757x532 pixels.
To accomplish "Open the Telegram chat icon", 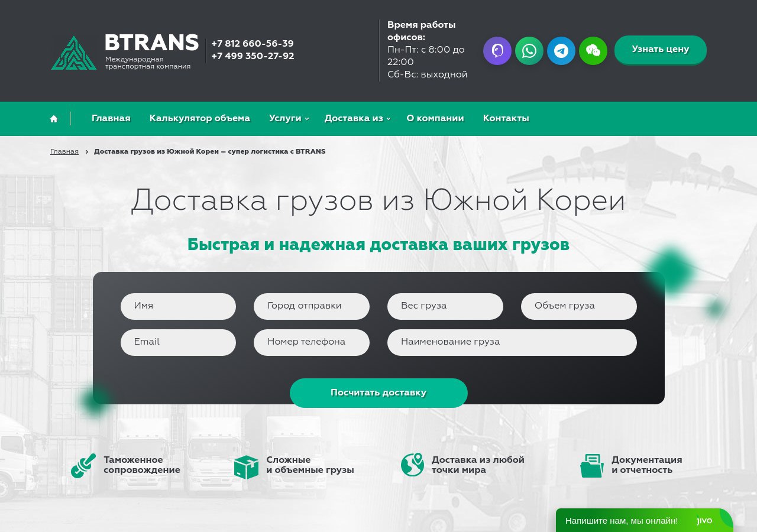I will 561,51.
